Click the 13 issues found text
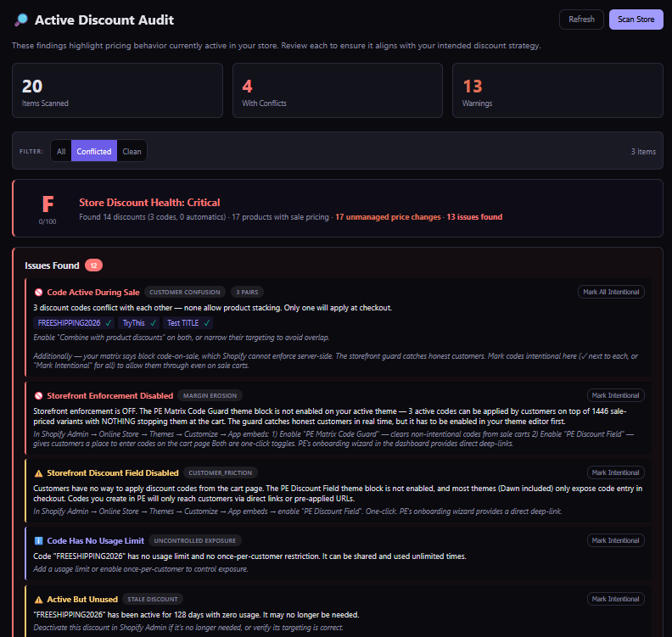The width and height of the screenshot is (672, 637). (x=474, y=217)
